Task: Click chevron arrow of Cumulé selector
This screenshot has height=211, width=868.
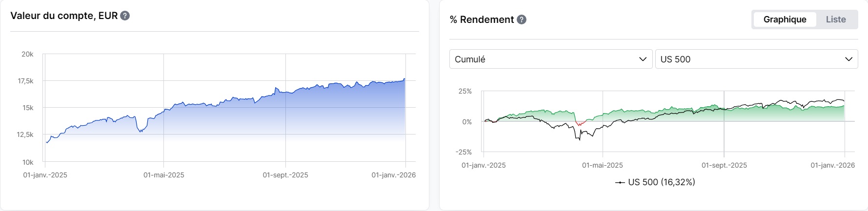Action: (x=643, y=59)
